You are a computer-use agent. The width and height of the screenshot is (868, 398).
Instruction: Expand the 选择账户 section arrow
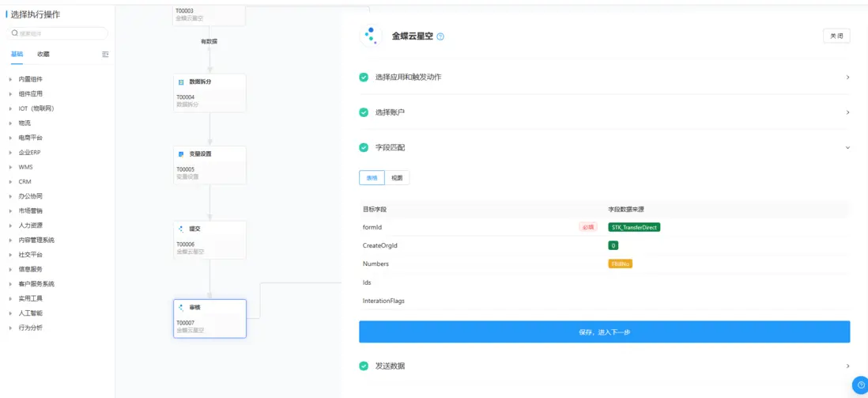pos(847,112)
